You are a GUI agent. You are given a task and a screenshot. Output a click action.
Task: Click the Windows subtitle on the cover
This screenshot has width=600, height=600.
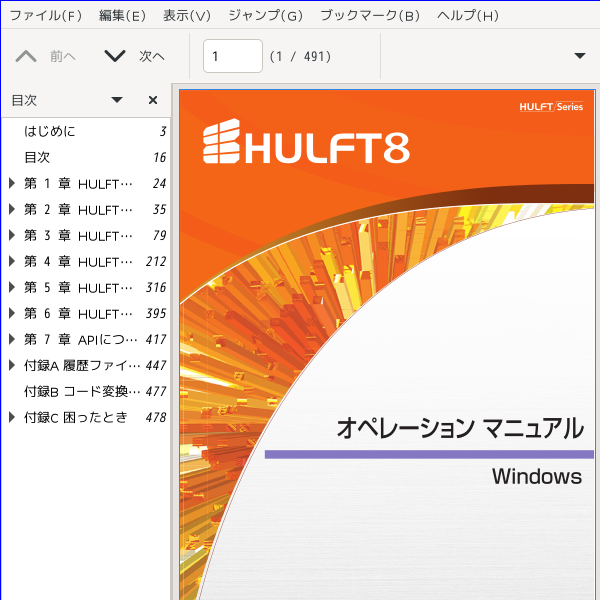(537, 476)
